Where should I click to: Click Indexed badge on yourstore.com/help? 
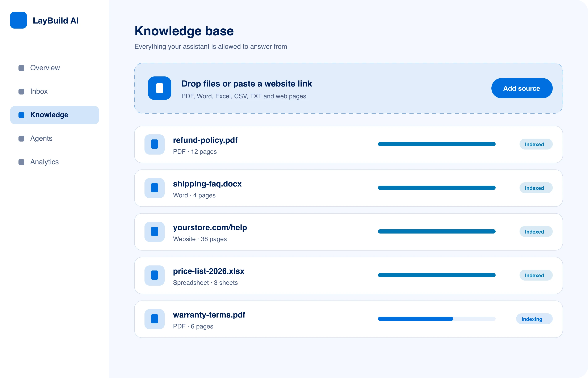pyautogui.click(x=536, y=232)
